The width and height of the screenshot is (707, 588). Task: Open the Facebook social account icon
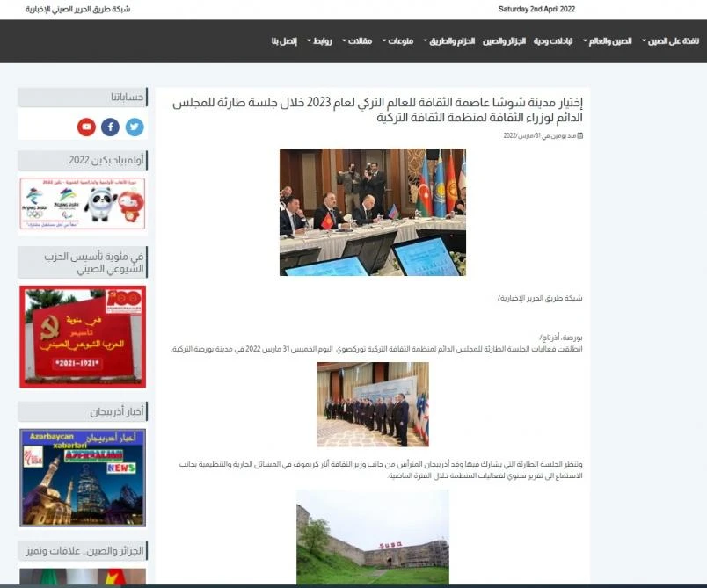click(110, 127)
